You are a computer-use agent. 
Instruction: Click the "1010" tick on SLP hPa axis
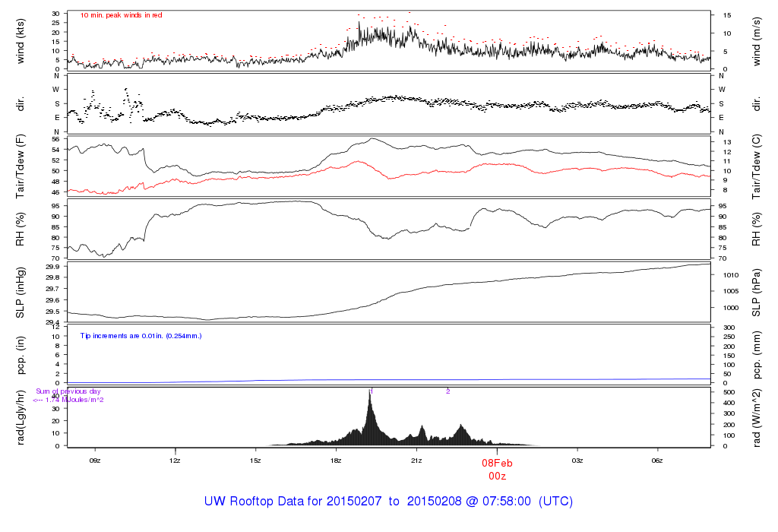[x=731, y=275]
